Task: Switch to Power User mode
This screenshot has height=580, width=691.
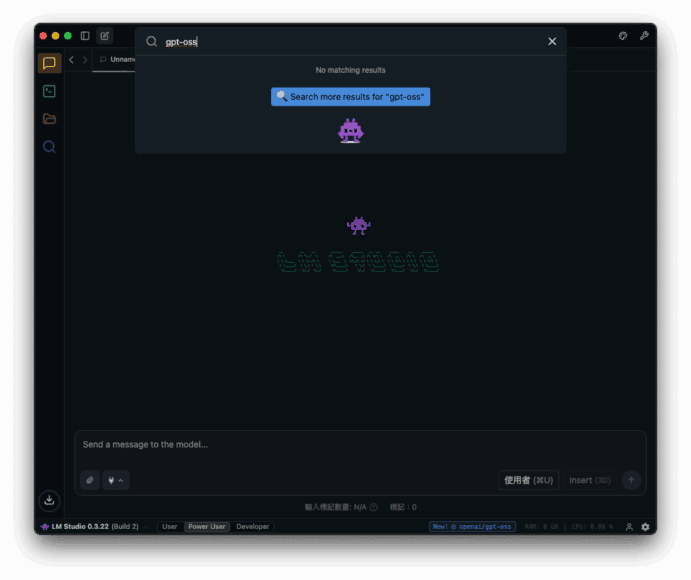Action: click(206, 526)
